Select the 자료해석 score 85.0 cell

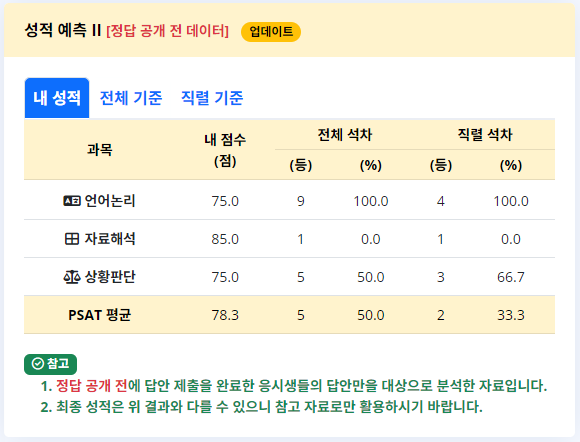click(x=225, y=239)
